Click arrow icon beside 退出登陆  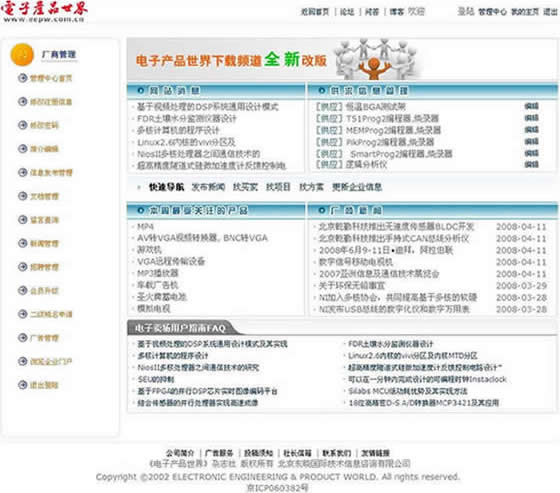point(22,385)
